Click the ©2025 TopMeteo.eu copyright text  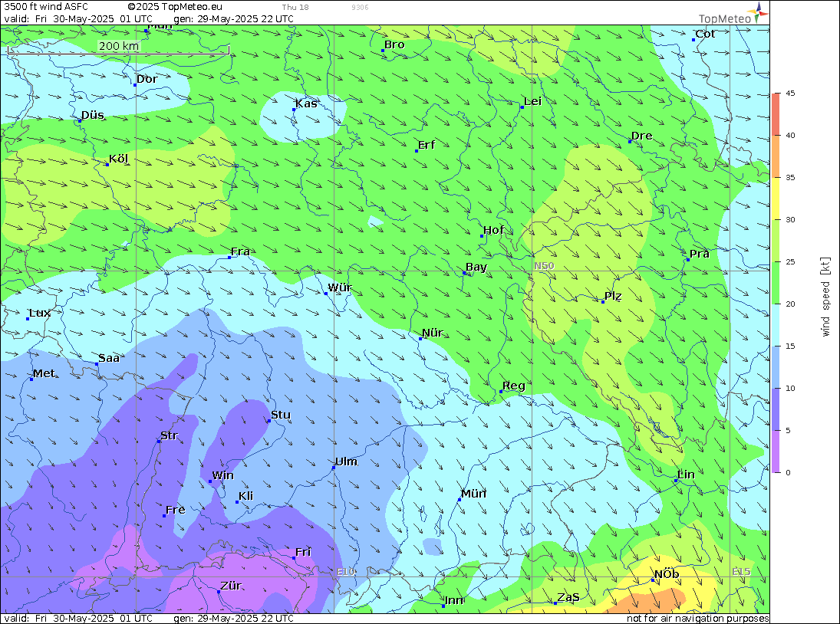(175, 7)
